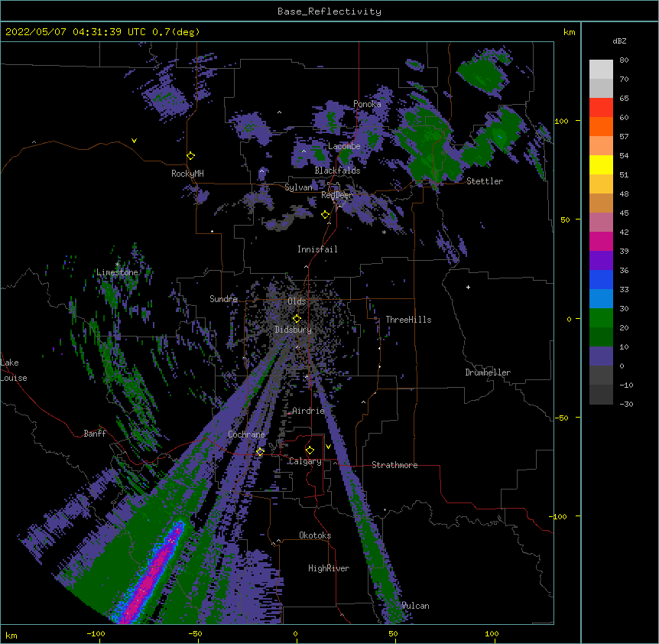Pick the magenta swatch in the dBZ legend

601,241
